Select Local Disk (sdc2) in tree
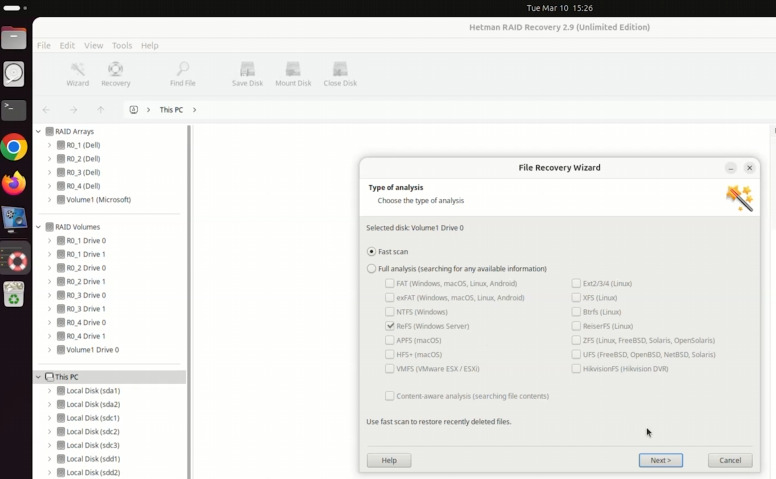The image size is (776, 479). (93, 431)
